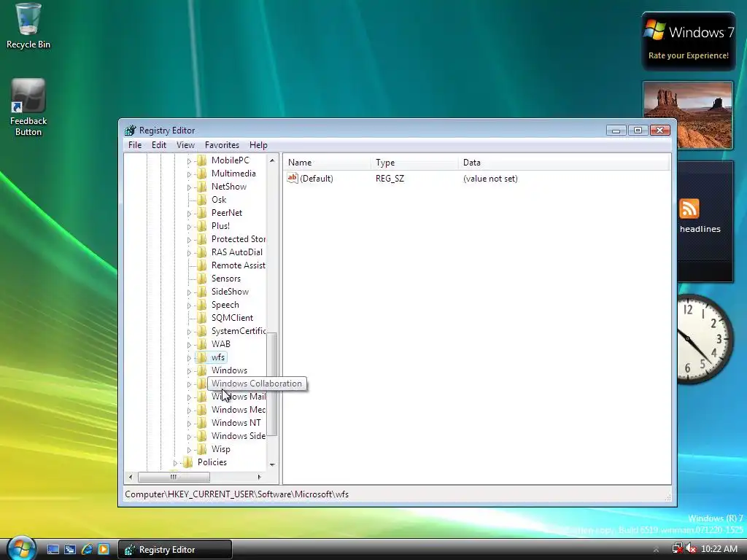
Task: Click the RAS AutoDial folder icon
Action: pos(202,252)
